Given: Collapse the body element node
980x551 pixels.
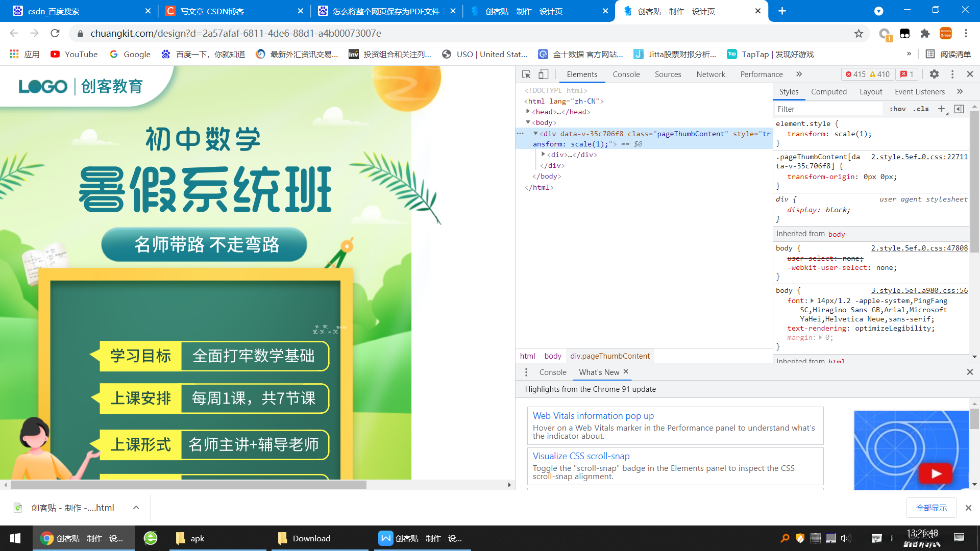Looking at the screenshot, I should coord(528,122).
